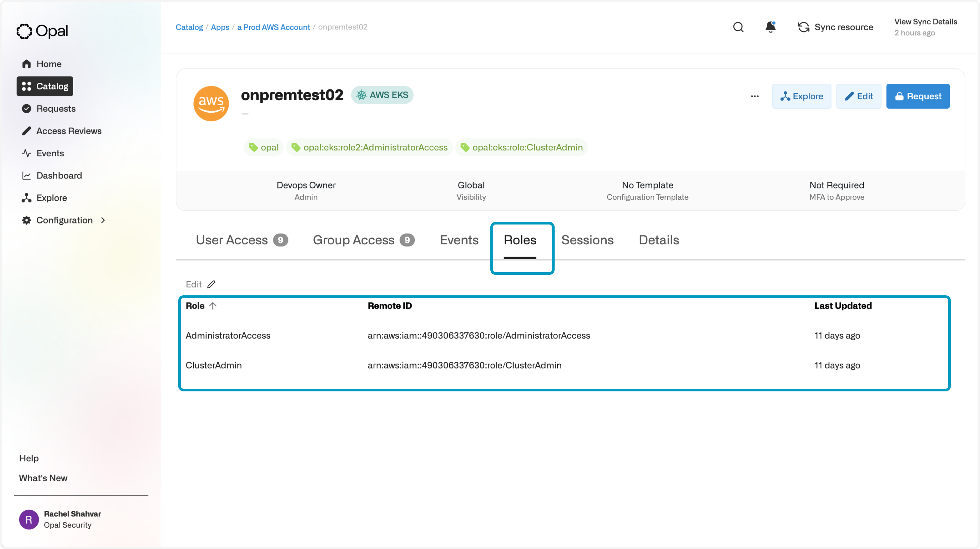Click the opal:eks:role:ClusterAdmin tag
The width and height of the screenshot is (980, 549).
click(521, 148)
